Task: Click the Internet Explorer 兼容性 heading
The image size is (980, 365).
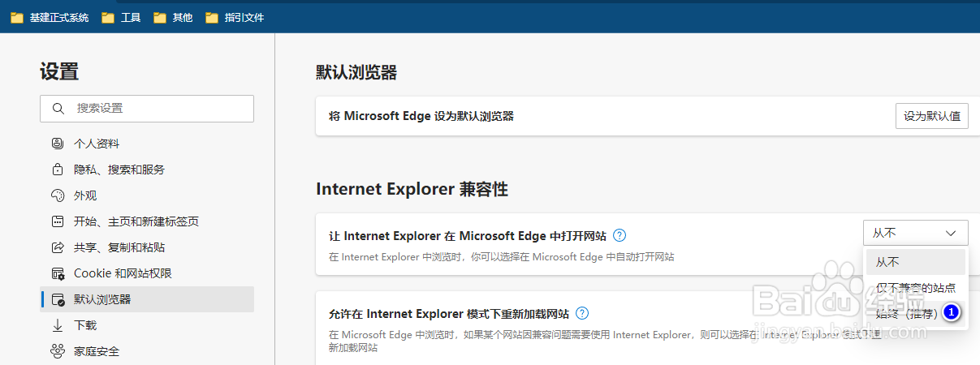Action: point(412,189)
